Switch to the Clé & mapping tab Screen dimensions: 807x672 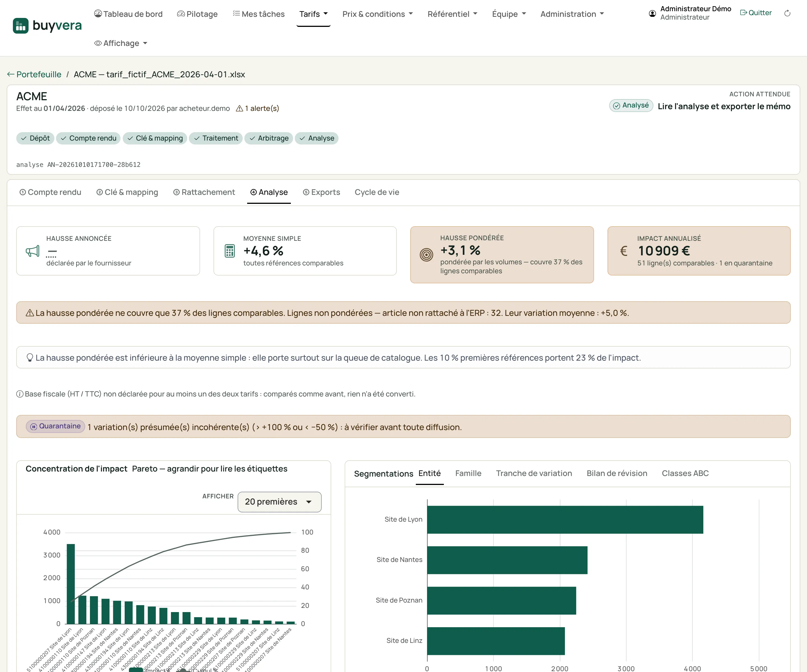pos(127,192)
